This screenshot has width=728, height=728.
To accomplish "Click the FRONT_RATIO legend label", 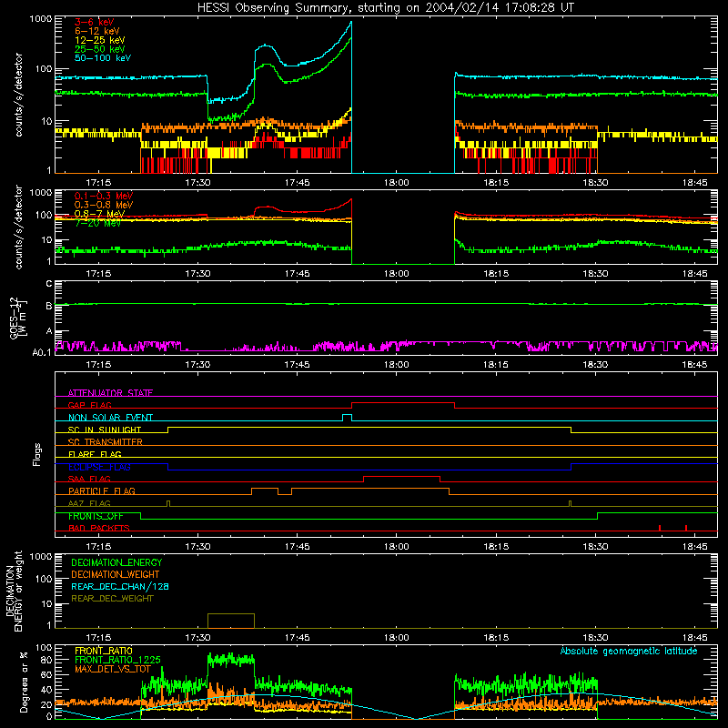I will [x=104, y=651].
